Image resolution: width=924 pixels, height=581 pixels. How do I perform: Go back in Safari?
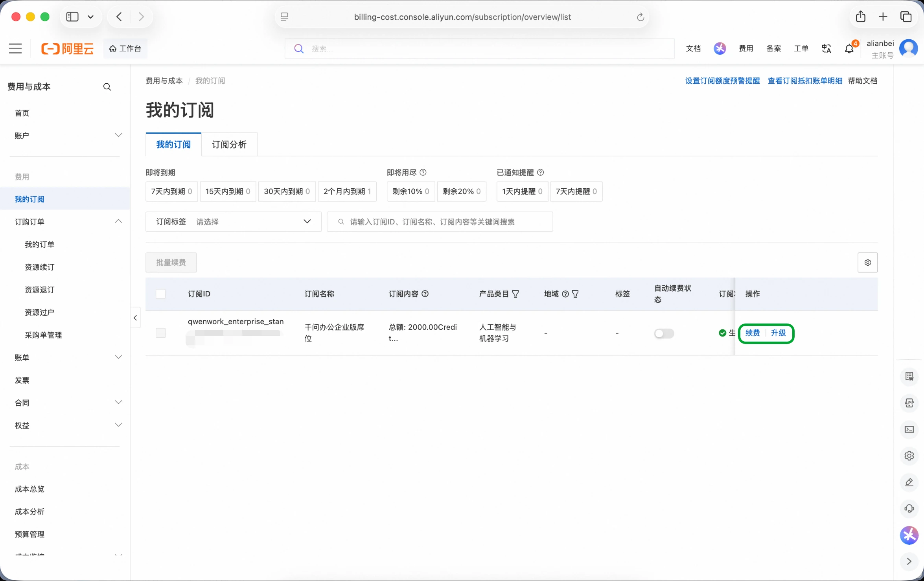tap(119, 17)
